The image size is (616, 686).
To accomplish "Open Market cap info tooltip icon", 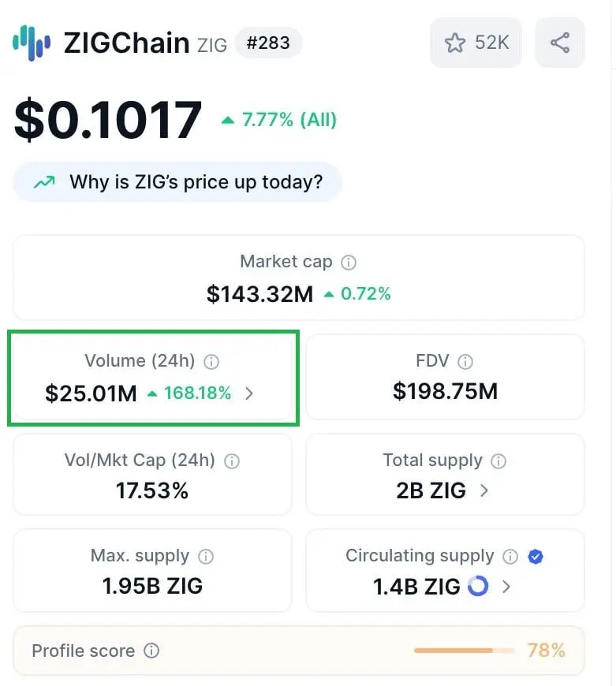I will click(x=349, y=263).
